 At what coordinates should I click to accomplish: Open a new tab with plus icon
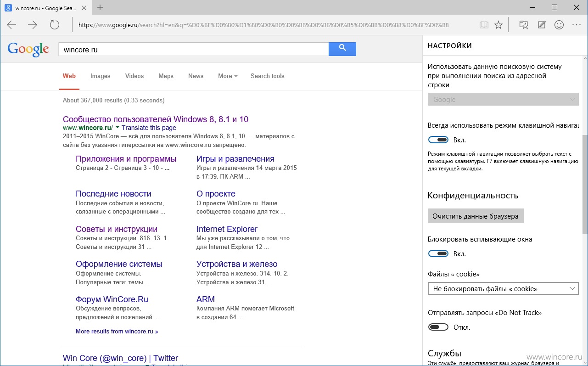coord(100,7)
